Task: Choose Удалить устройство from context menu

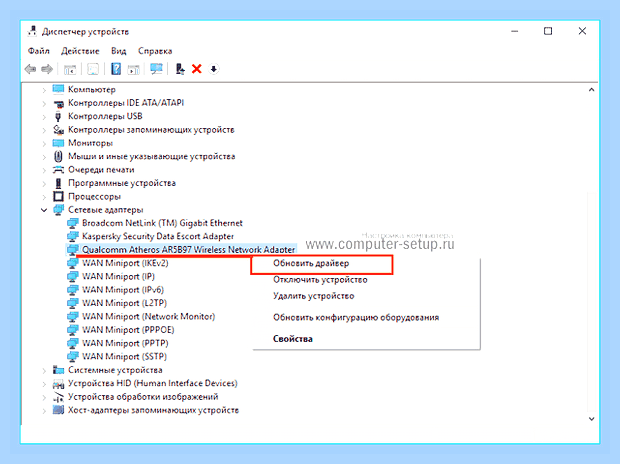Action: 314,296
